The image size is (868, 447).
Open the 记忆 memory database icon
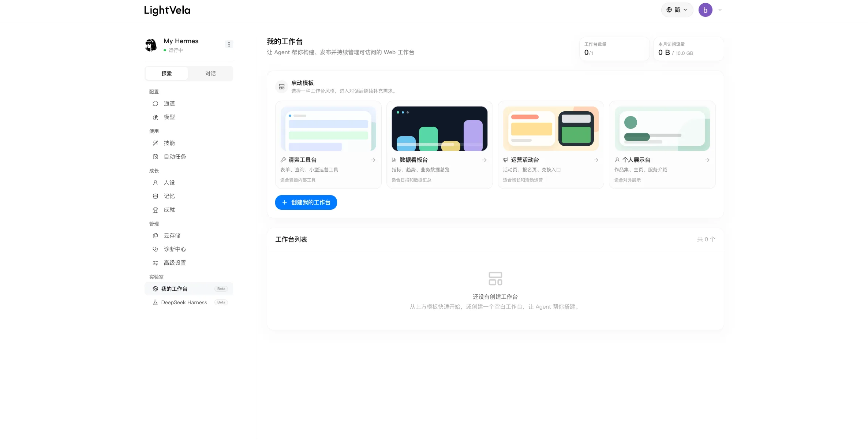click(x=155, y=196)
